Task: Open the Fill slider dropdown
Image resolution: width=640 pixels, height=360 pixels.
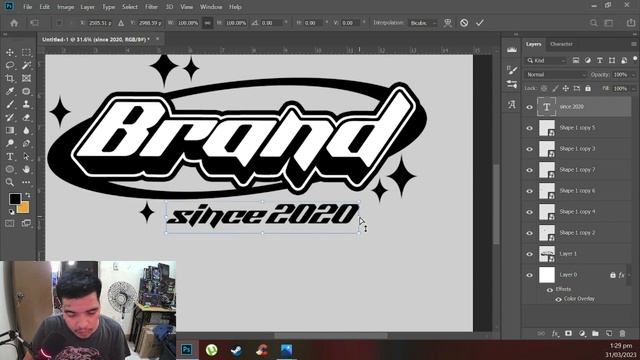Action: [x=633, y=89]
